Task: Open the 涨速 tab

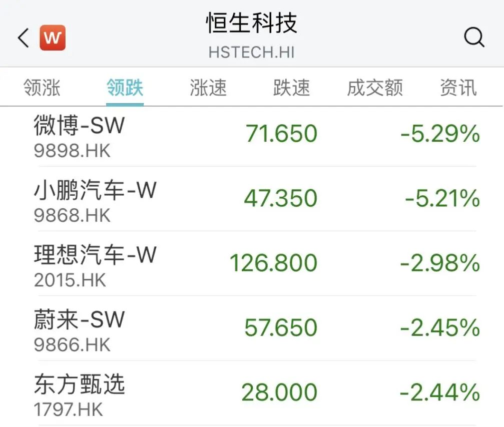Action: tap(208, 88)
